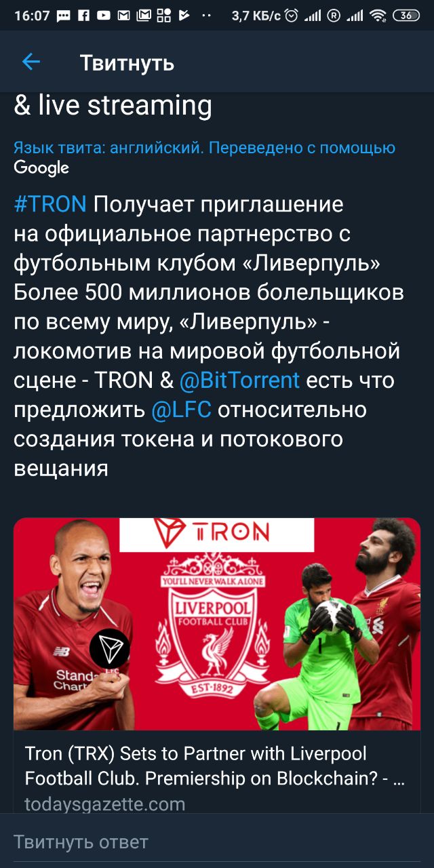Image resolution: width=434 pixels, height=868 pixels.
Task: Open the @BitTorrent mention link
Action: [239, 380]
